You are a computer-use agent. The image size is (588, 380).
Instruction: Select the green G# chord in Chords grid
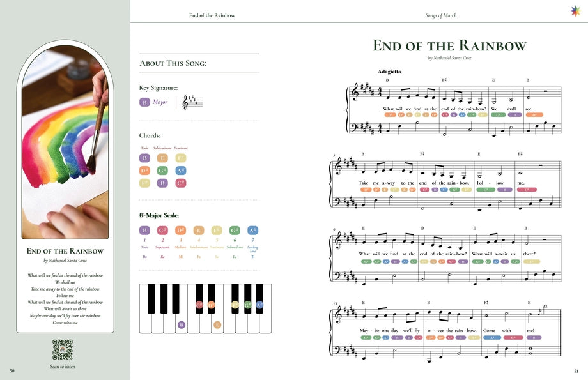click(162, 171)
